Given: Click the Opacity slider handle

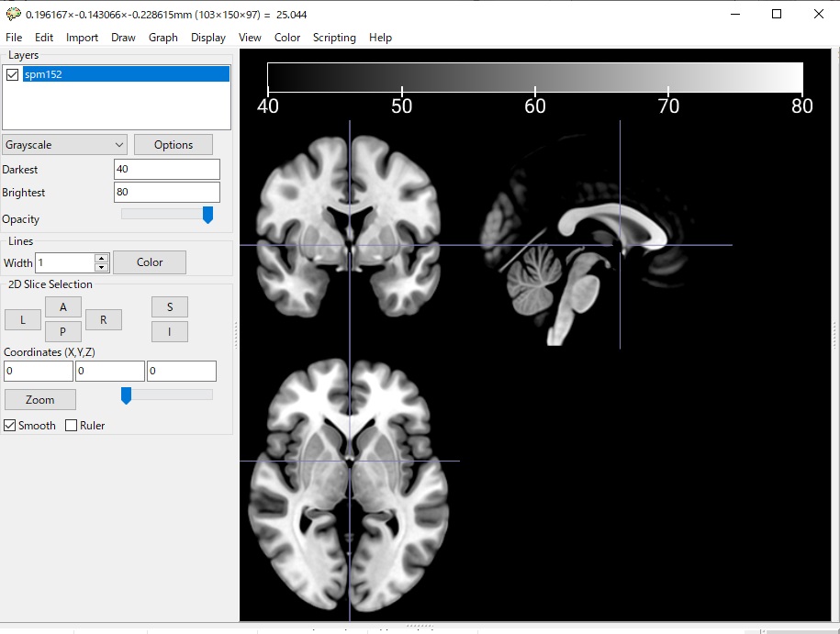Looking at the screenshot, I should coord(207,215).
